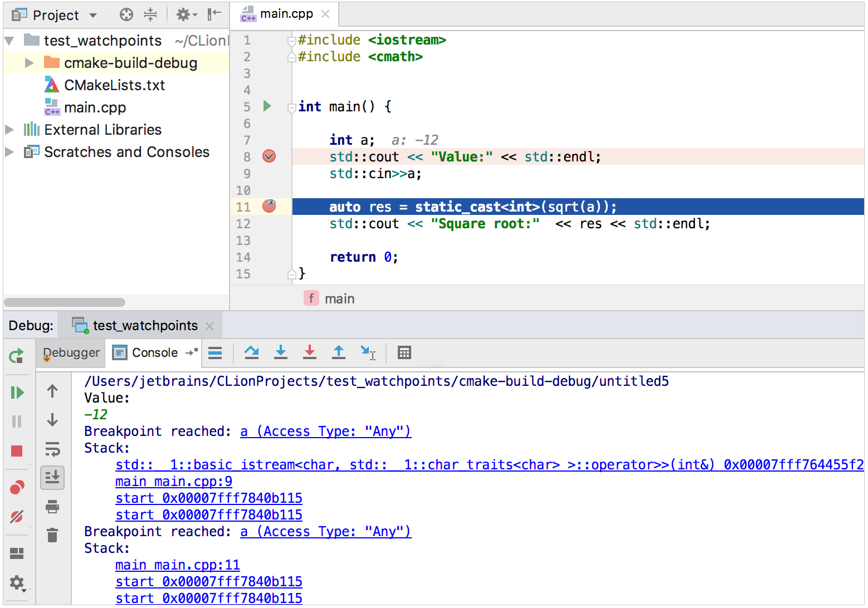Toggle the watchpoint on line 11
The height and width of the screenshot is (608, 868).
click(269, 206)
